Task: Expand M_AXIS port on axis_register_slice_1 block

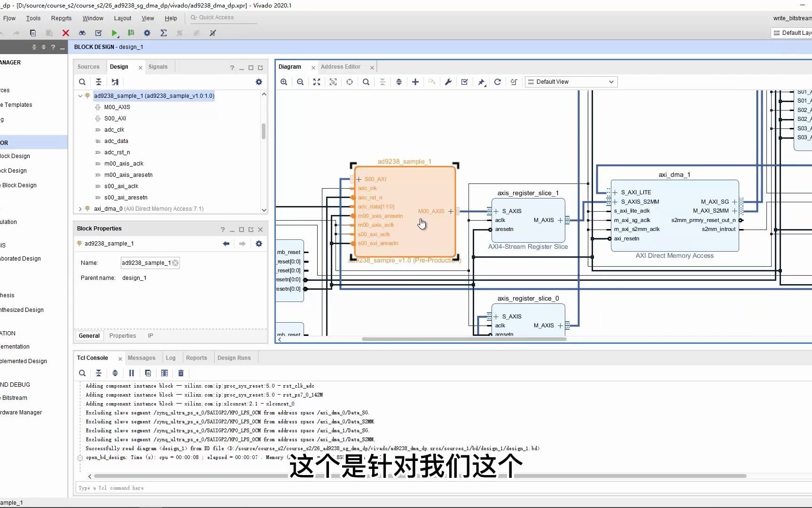Action: tap(560, 220)
